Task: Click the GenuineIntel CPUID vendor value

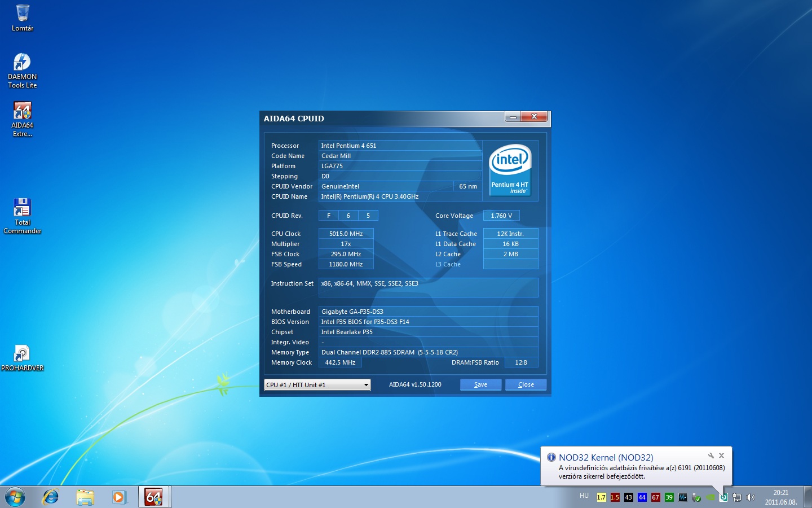Action: pos(386,186)
